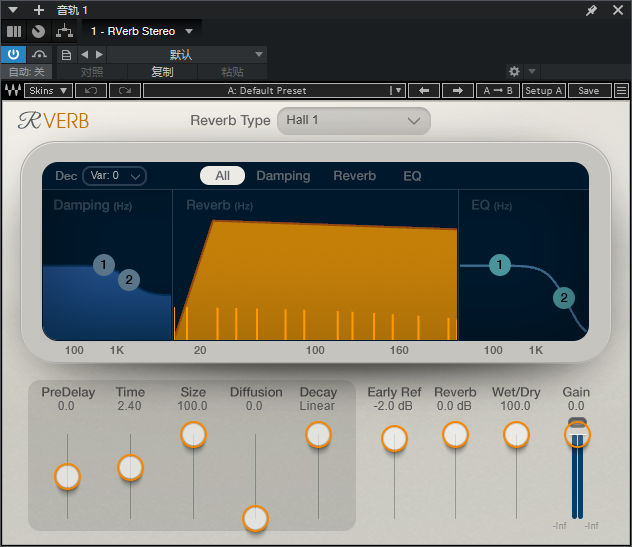Click the Waves redo arrow
This screenshot has width=632, height=547.
coord(125,91)
